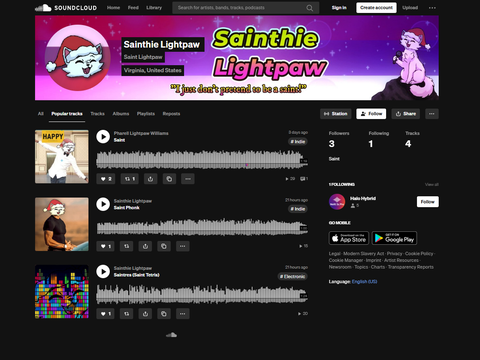This screenshot has width=480, height=360.
Task: Like the first track with 2 likes
Action: click(x=106, y=179)
